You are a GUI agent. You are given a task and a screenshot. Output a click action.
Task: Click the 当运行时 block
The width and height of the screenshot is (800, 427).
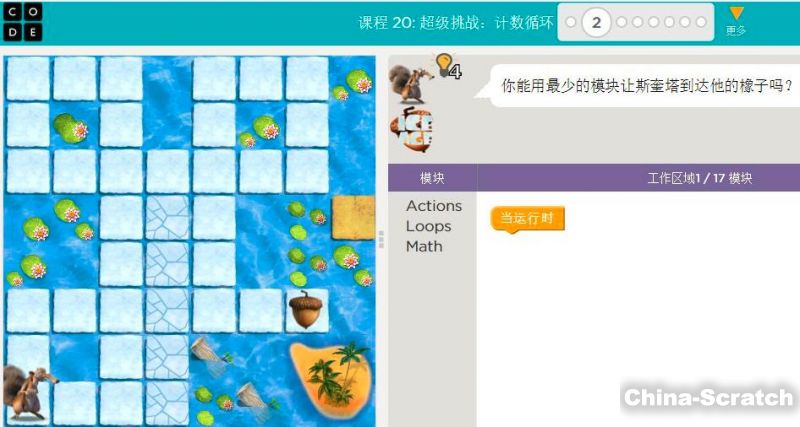(x=528, y=219)
